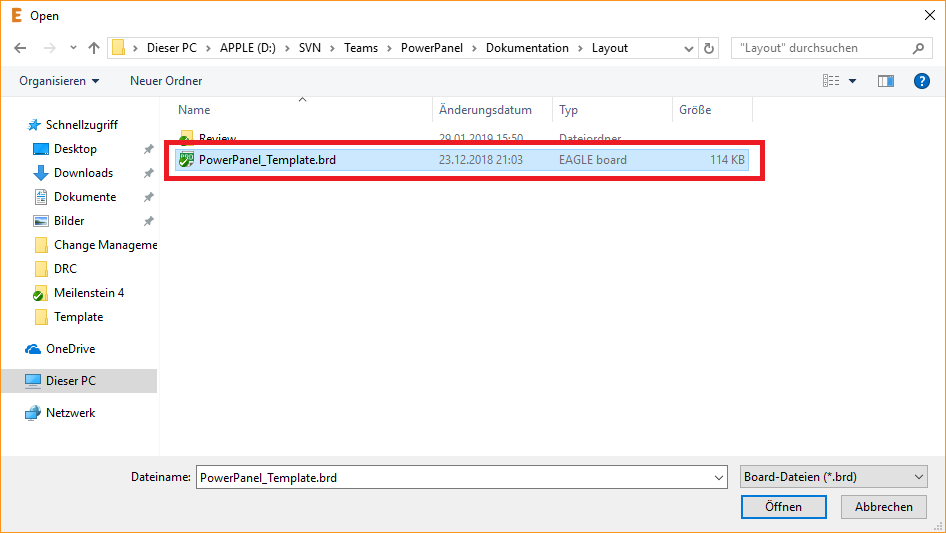Open the Help question mark icon
The height and width of the screenshot is (533, 946).
pos(922,81)
